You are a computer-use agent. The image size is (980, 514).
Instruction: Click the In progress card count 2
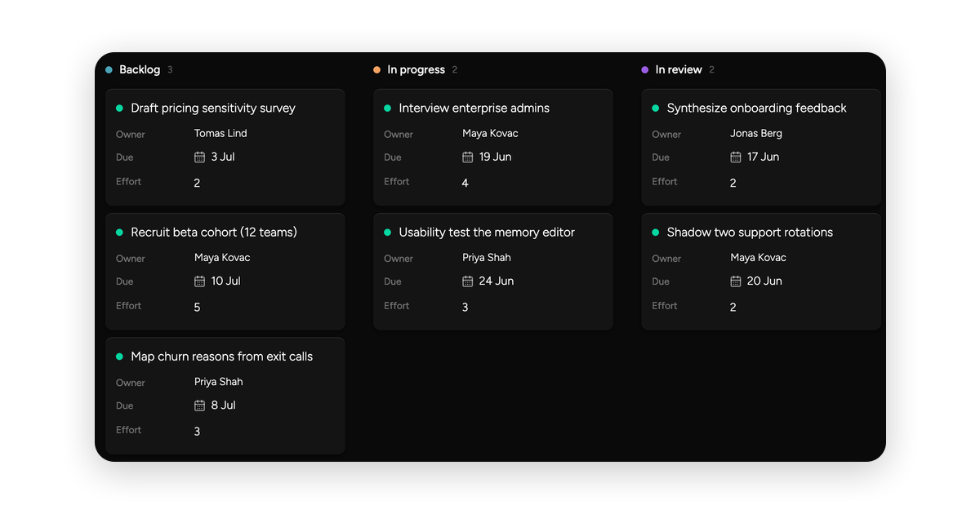pos(454,70)
